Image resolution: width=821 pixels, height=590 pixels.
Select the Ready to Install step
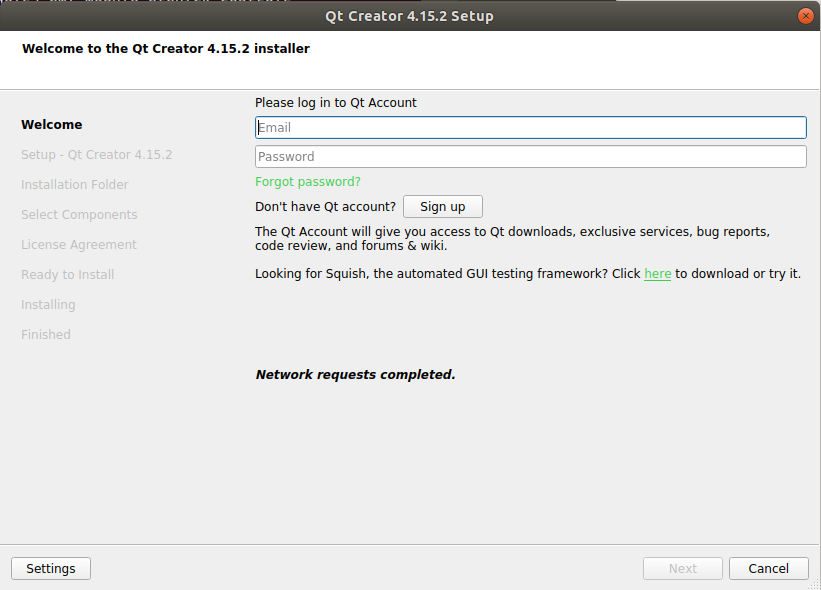[68, 274]
